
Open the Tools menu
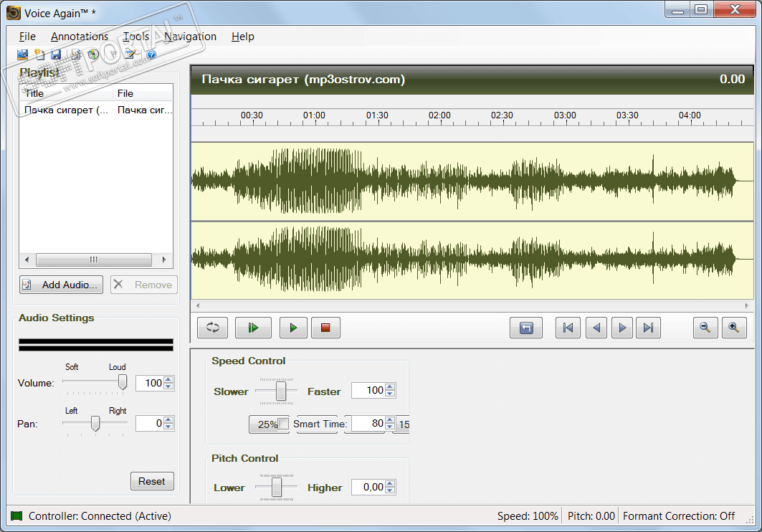tap(136, 37)
